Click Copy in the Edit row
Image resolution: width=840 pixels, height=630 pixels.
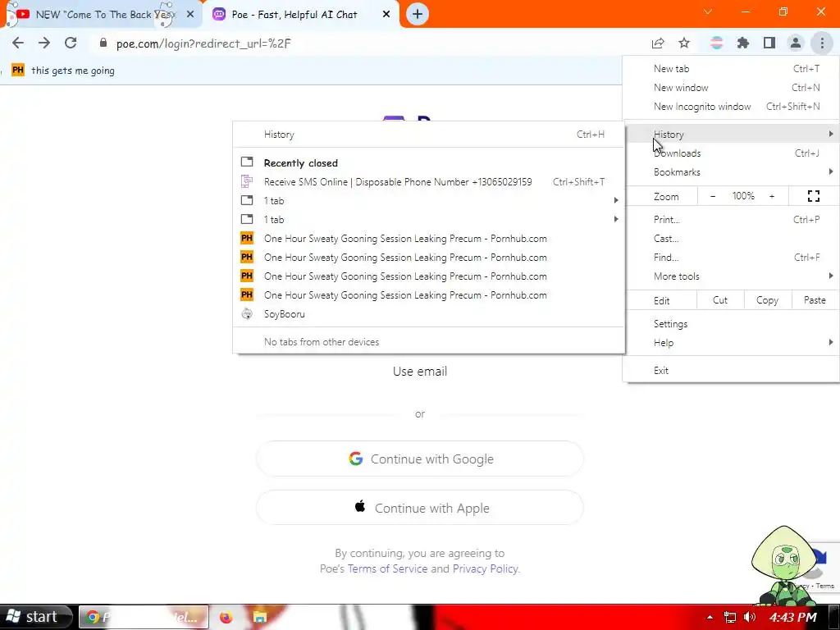(x=767, y=300)
